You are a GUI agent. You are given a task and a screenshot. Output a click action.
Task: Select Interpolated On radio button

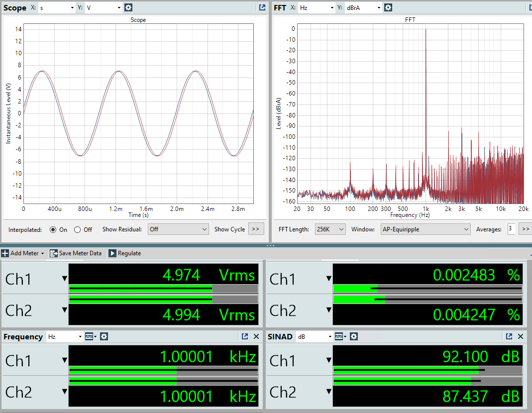(53, 230)
